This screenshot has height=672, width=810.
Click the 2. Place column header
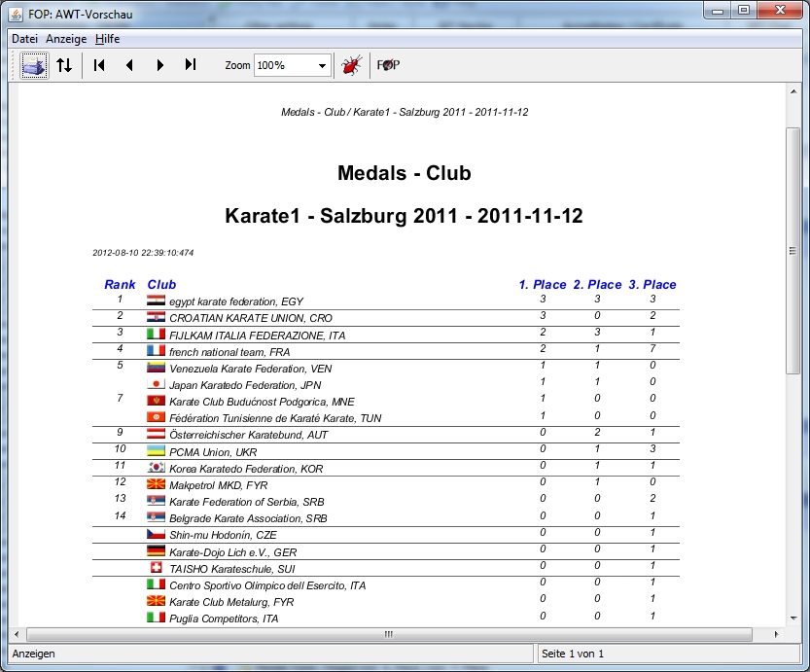pyautogui.click(x=598, y=285)
